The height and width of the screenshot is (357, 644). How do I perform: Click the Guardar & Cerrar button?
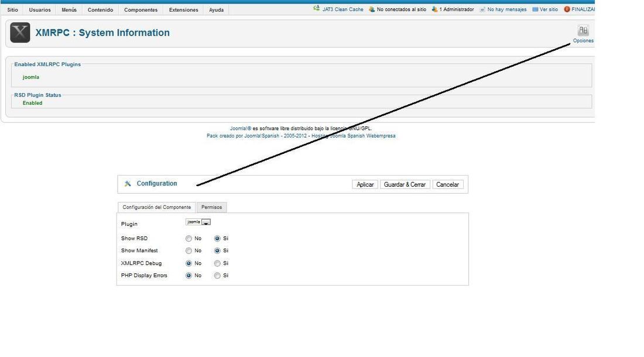coord(405,185)
